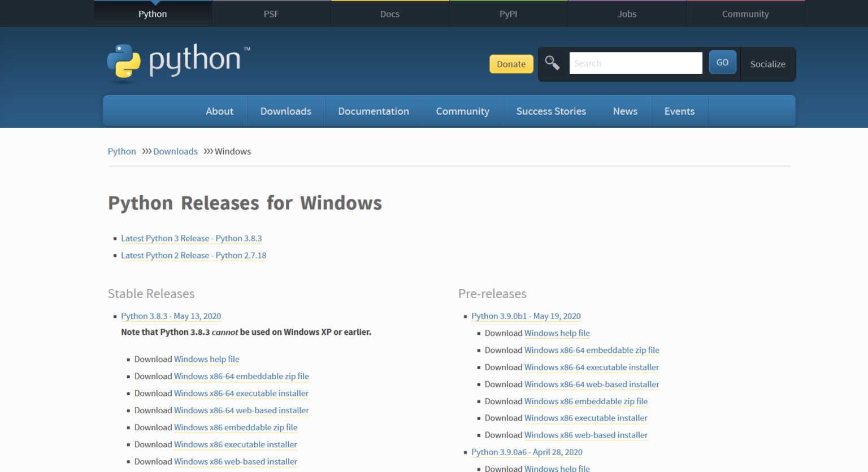Click inside the Search input field
868x472 pixels.
pos(635,63)
